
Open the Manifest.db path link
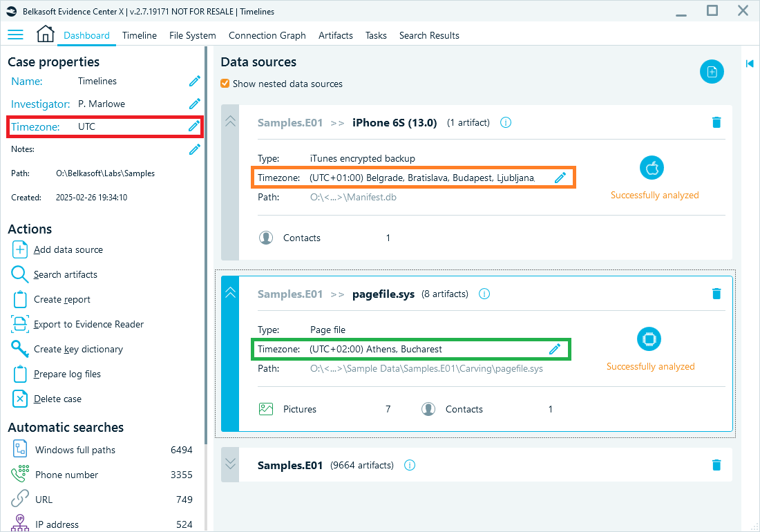coord(353,197)
